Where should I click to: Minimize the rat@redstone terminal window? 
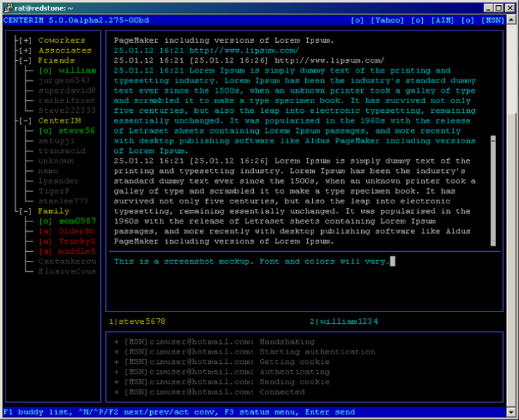pyautogui.click(x=489, y=8)
